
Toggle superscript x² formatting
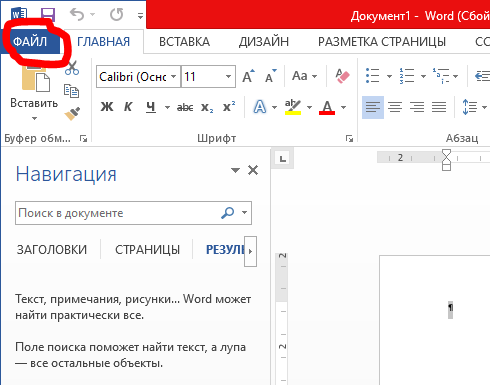click(x=229, y=107)
